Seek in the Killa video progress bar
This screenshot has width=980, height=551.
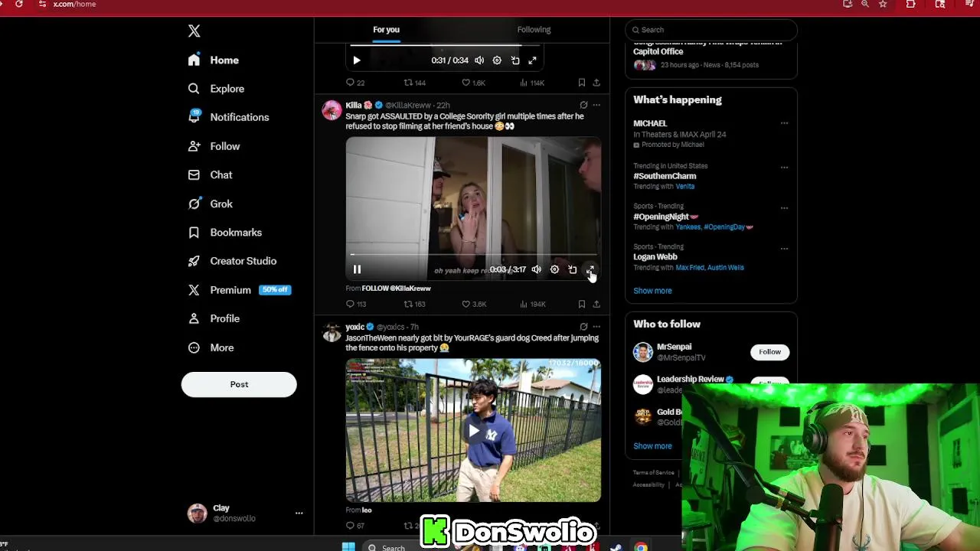pos(473,255)
